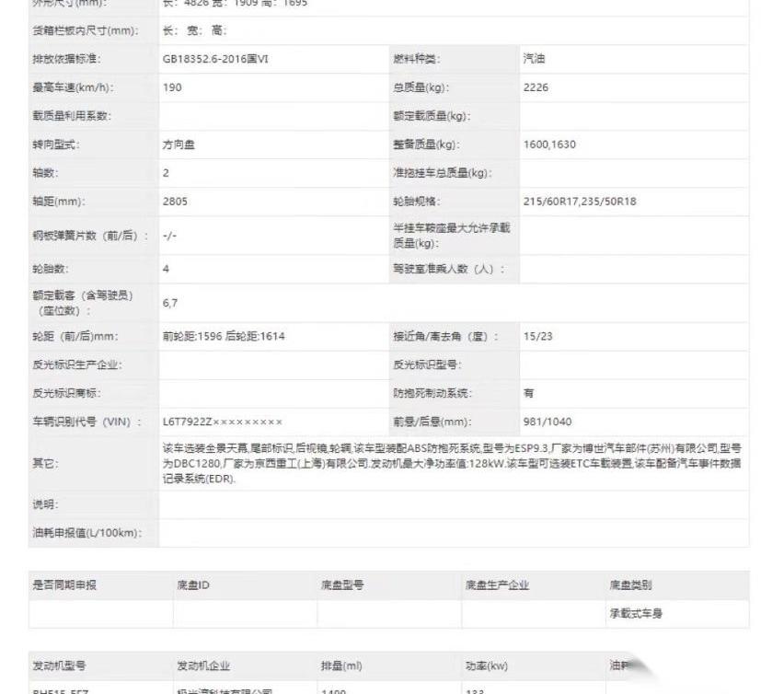
Task: Select the gross mass value 2226
Action: pyautogui.click(x=536, y=87)
